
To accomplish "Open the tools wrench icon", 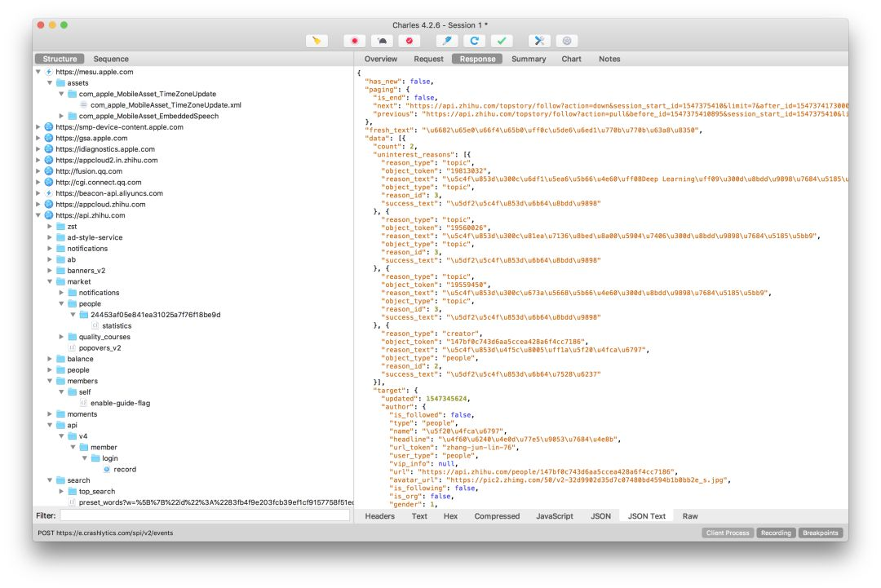I will pyautogui.click(x=539, y=41).
